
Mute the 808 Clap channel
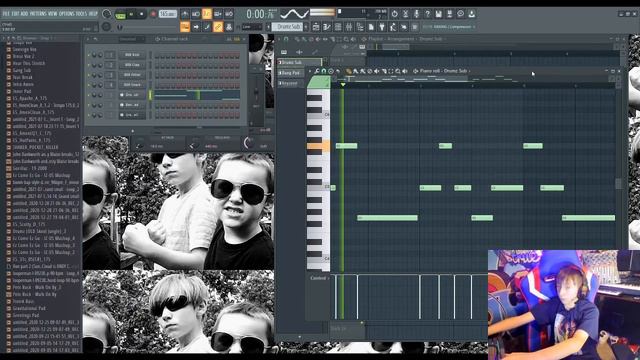coord(89,65)
